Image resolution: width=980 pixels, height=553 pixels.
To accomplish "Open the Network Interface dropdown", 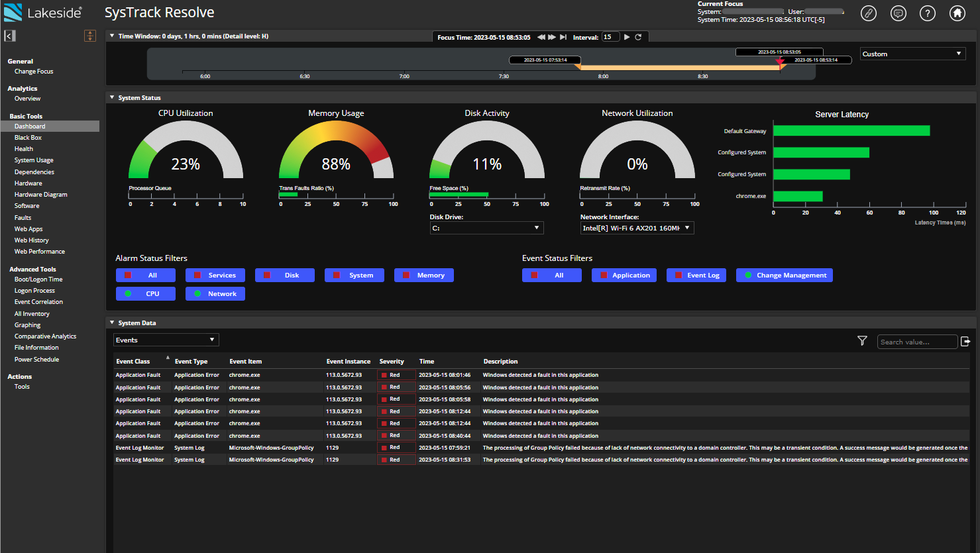I will 637,228.
